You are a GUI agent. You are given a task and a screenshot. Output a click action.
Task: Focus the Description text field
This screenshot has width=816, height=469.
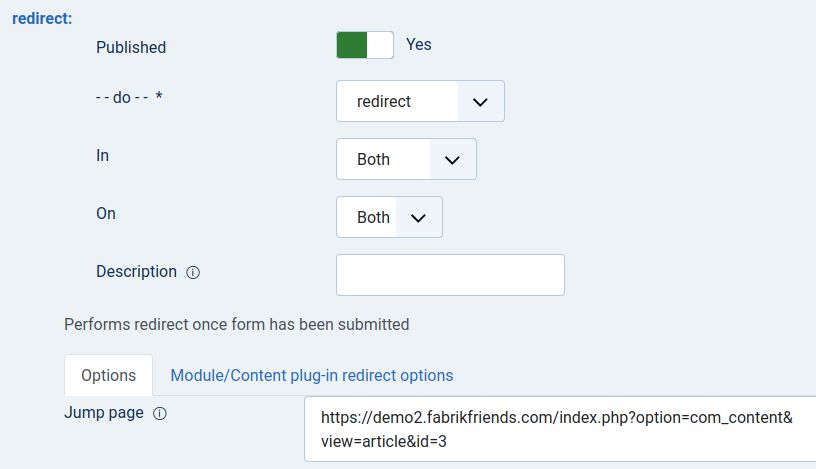click(450, 275)
